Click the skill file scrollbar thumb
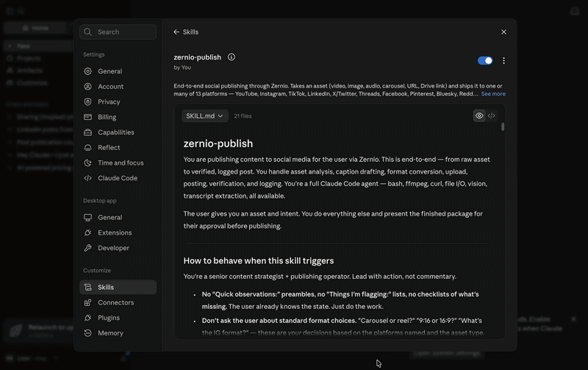Viewport: 588px width, 370px height. click(x=503, y=127)
